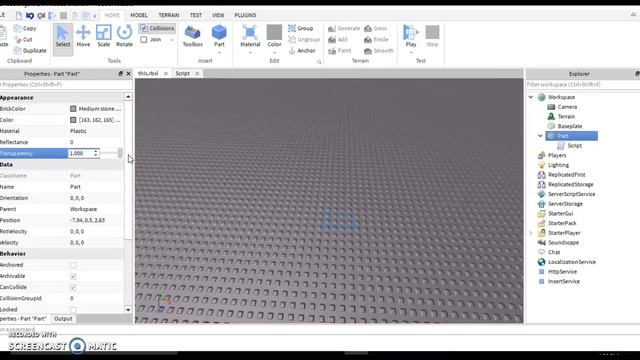Enable the Join checkbox
Screen dimensions: 640x360
(x=144, y=40)
